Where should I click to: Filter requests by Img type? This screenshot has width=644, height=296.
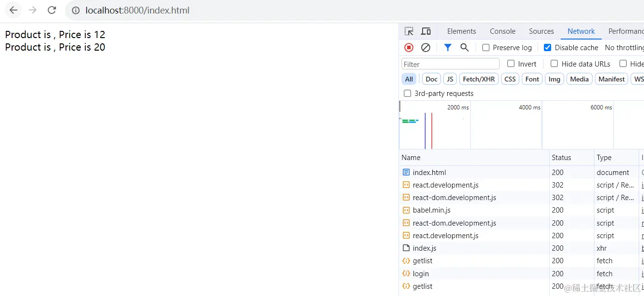pos(554,79)
